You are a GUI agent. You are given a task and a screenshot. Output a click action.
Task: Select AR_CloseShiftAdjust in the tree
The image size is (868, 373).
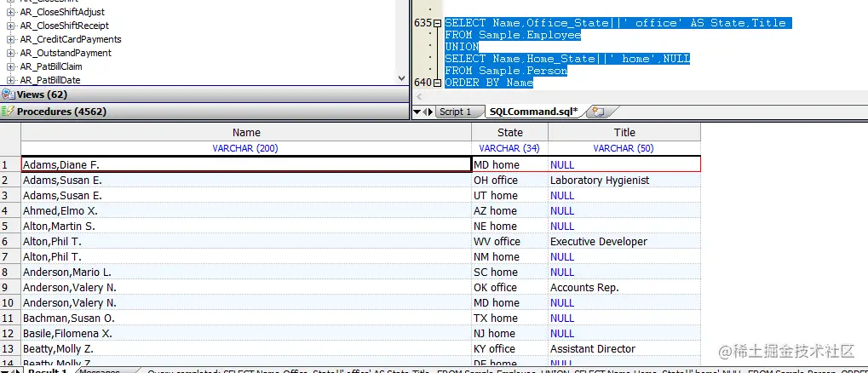coord(62,12)
